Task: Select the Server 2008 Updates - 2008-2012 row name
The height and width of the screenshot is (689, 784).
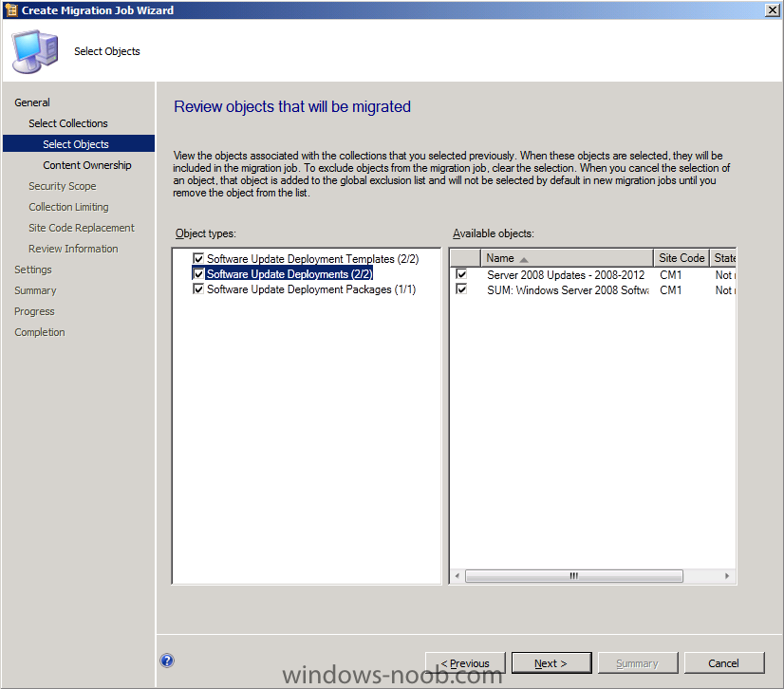Action: (566, 275)
